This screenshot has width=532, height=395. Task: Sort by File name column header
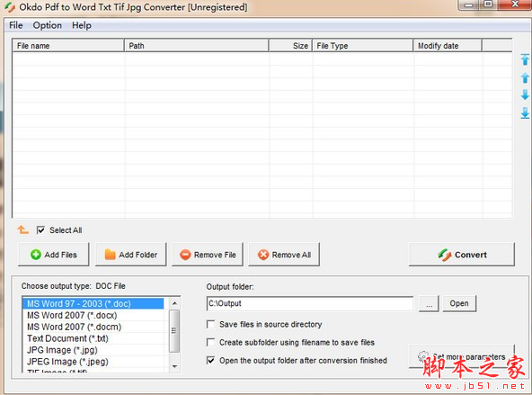coord(68,46)
